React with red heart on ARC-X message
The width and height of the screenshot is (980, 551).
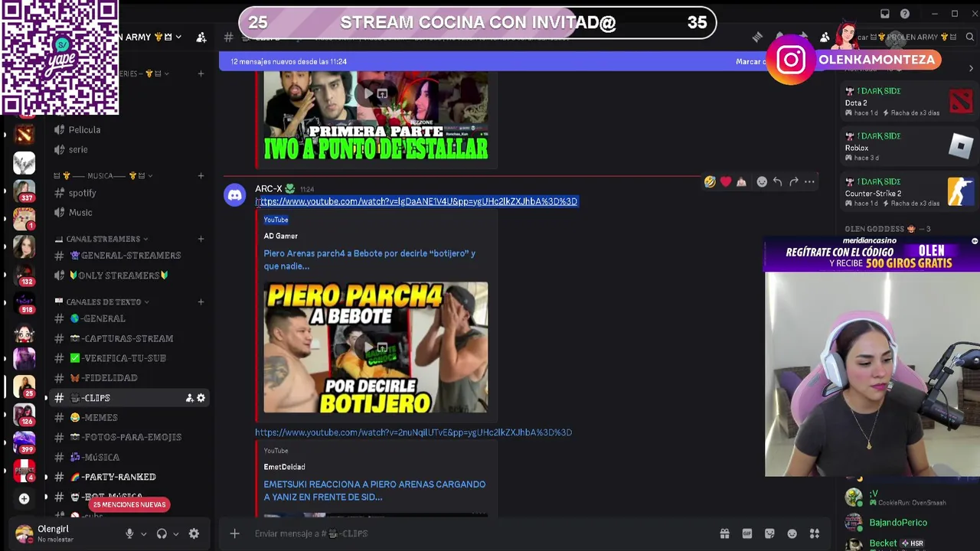pyautogui.click(x=726, y=182)
